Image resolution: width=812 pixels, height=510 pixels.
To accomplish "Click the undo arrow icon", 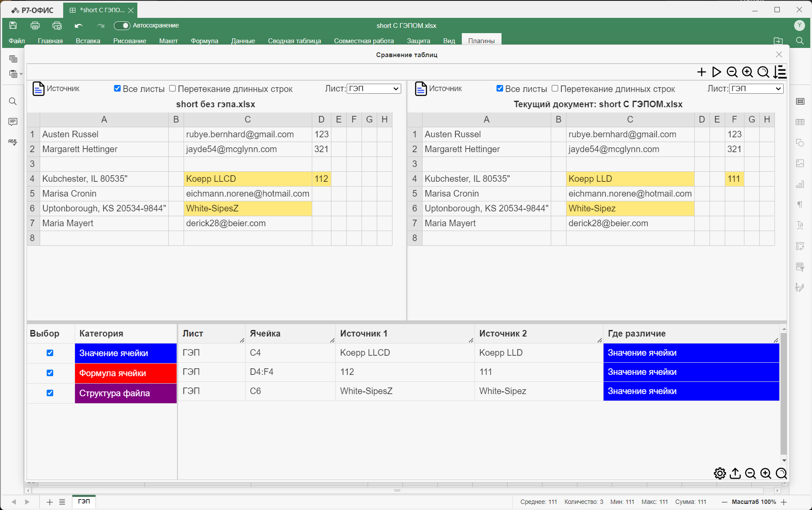I will coord(78,26).
